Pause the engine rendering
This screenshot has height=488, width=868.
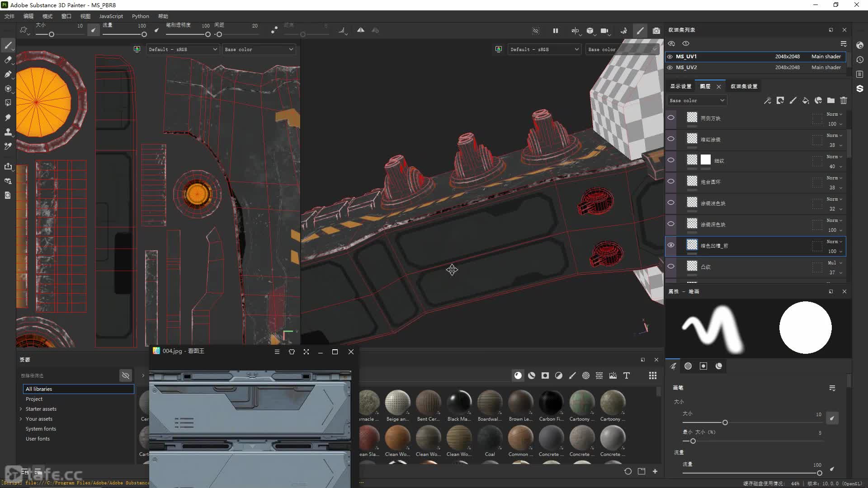[555, 31]
